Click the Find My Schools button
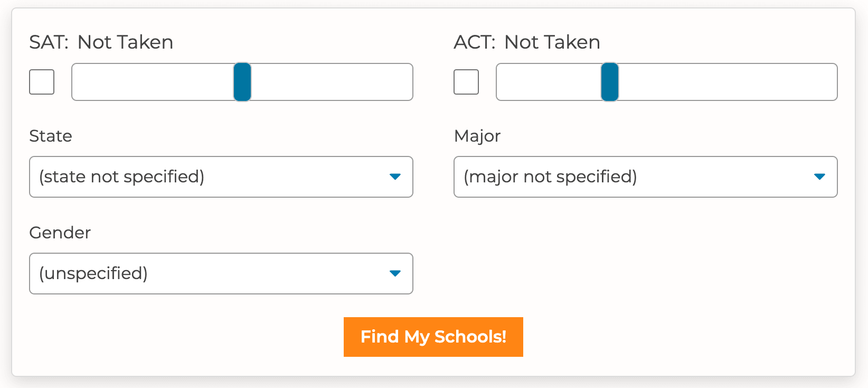This screenshot has width=868, height=388. (433, 337)
